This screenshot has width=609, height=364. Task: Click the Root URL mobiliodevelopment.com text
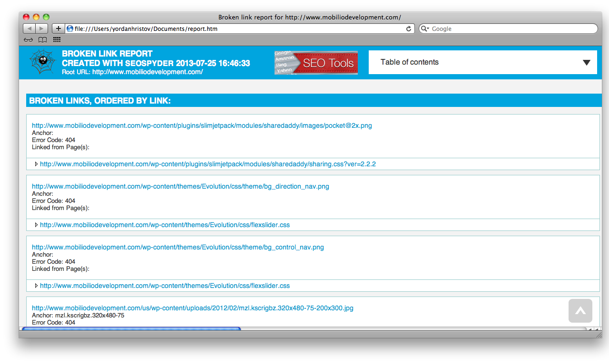pos(132,72)
